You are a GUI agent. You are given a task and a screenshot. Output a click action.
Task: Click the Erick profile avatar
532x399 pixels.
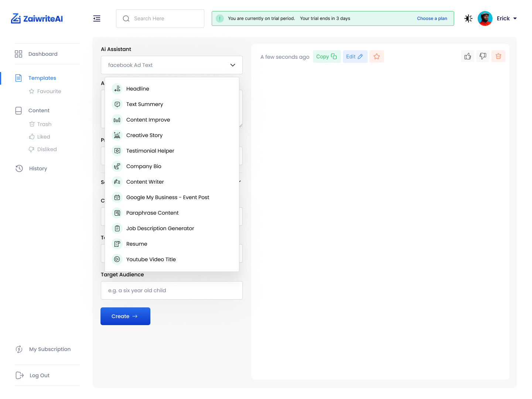pos(485,18)
